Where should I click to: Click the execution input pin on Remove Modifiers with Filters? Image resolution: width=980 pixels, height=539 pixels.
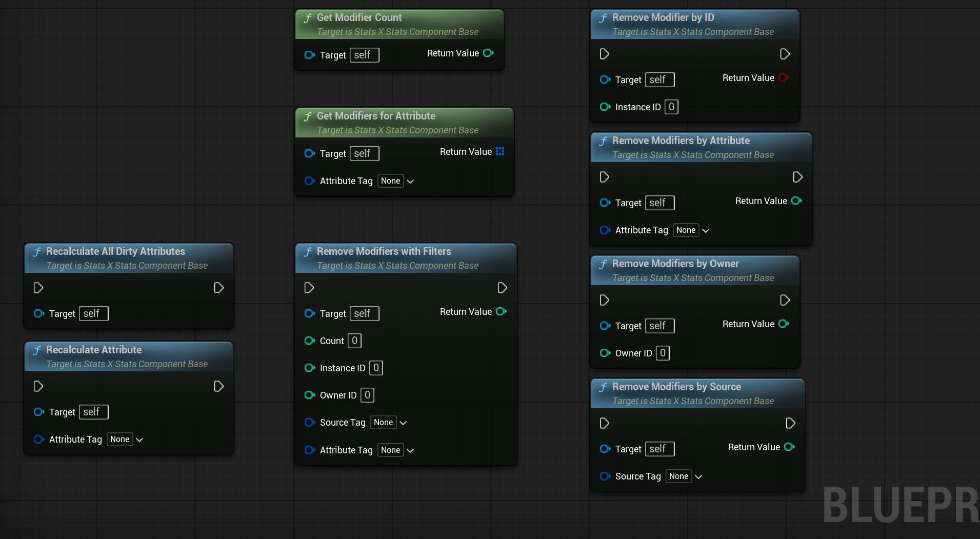[309, 288]
